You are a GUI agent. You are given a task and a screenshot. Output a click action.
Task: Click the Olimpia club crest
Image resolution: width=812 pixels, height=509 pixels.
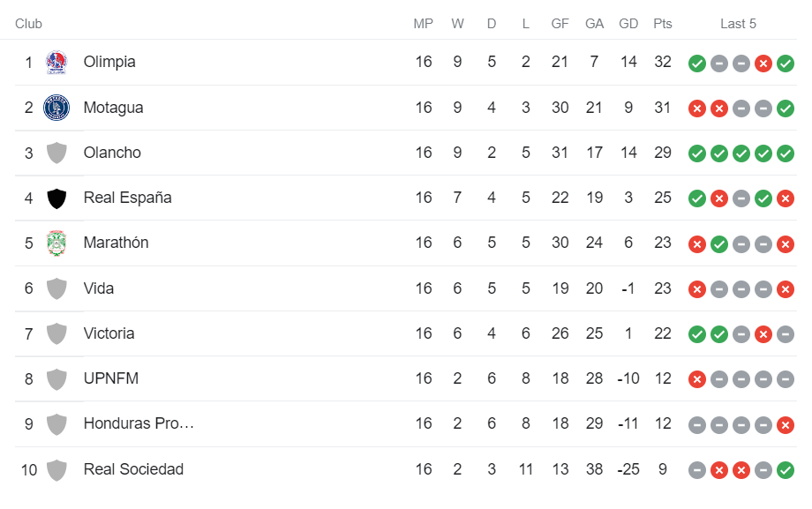tap(56, 62)
